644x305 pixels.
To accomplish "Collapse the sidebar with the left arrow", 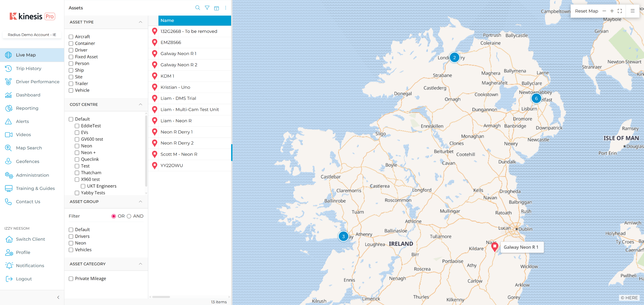I will [58, 297].
